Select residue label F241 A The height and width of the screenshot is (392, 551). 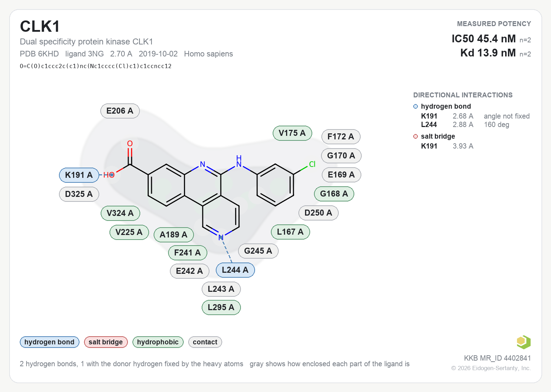[x=188, y=253]
